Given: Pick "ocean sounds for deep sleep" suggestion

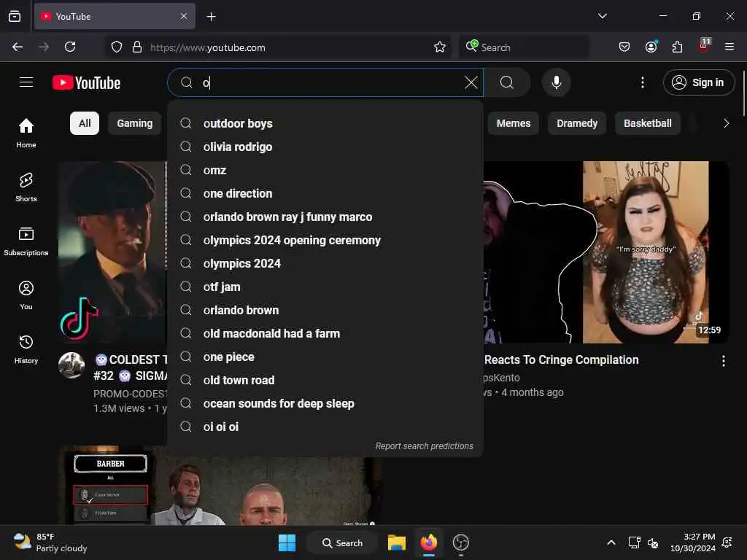Looking at the screenshot, I should click(x=325, y=403).
